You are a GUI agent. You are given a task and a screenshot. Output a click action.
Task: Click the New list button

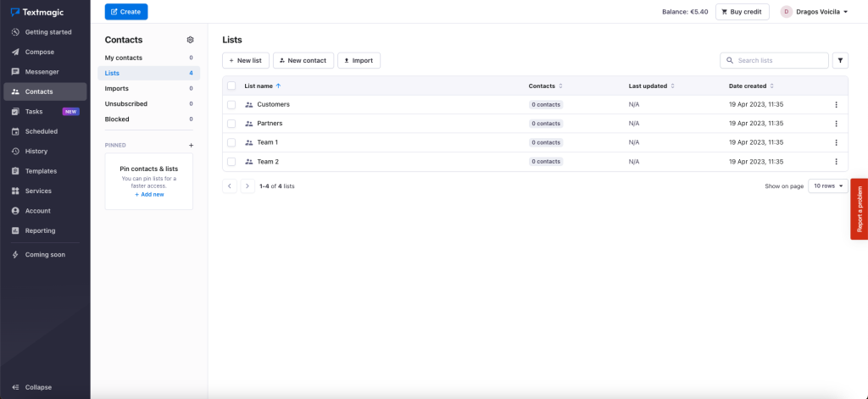tap(246, 60)
